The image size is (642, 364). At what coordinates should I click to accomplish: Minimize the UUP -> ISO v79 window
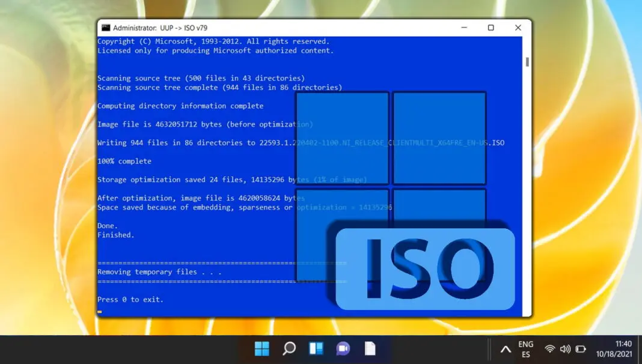coord(464,28)
